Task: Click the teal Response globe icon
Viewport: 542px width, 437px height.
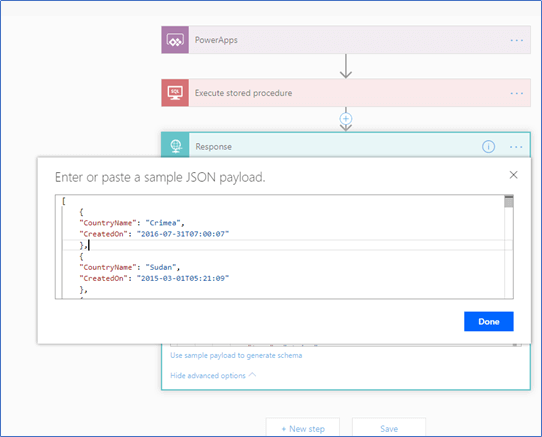Action: pyautogui.click(x=175, y=146)
